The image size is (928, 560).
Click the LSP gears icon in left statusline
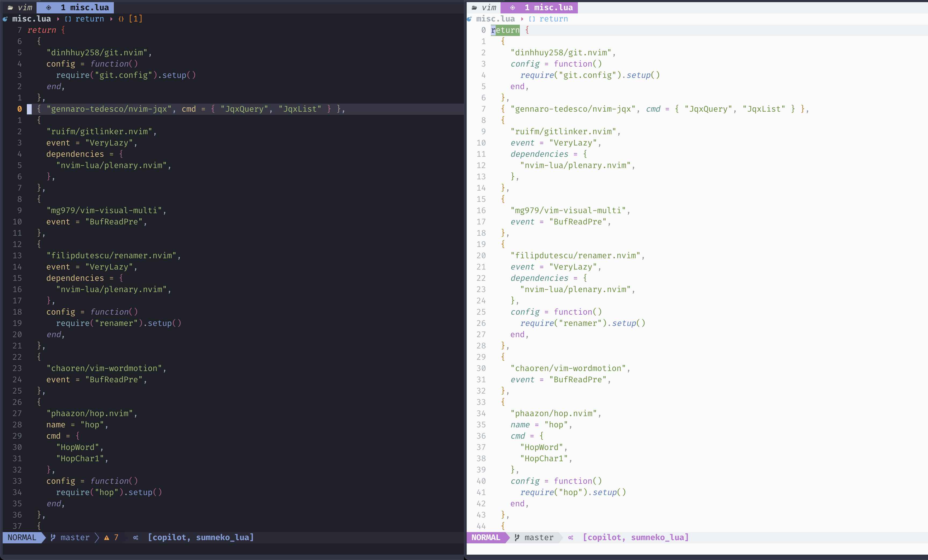point(136,538)
